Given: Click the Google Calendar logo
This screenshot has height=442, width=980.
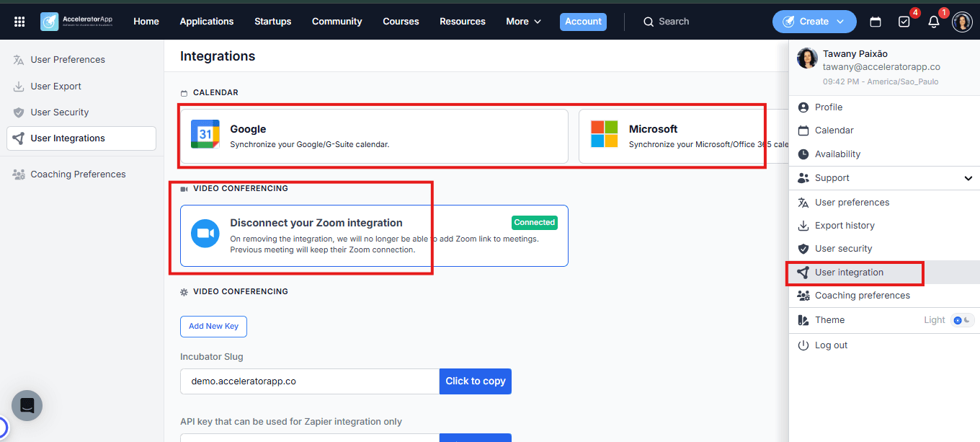Looking at the screenshot, I should [x=205, y=135].
